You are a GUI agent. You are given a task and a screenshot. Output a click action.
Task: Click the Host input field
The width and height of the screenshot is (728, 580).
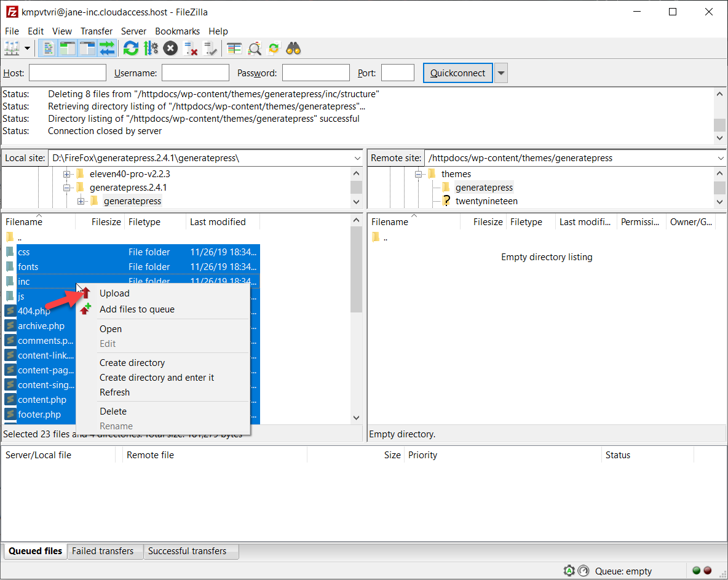point(68,73)
